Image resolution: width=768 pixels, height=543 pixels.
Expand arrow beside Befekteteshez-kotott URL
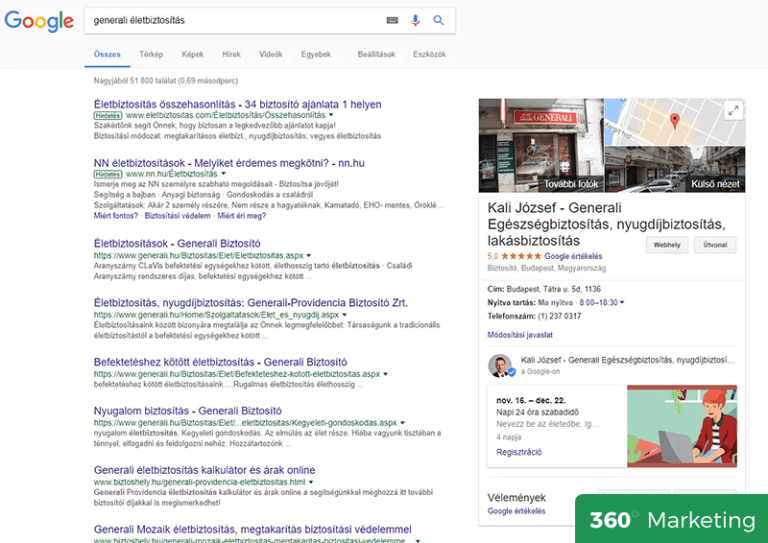(x=385, y=374)
